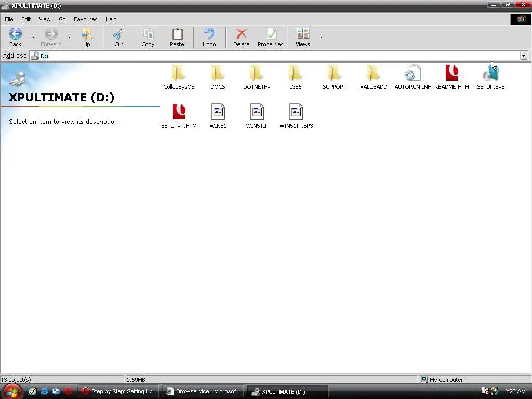The width and height of the screenshot is (532, 399).
Task: Click the XPULTIMATE (D:) taskbar button
Action: (x=287, y=392)
